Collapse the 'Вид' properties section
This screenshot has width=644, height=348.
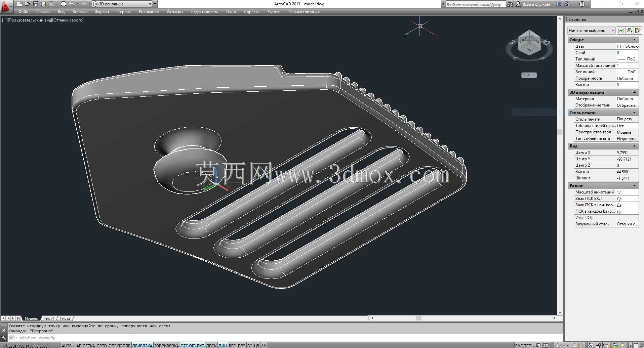635,146
